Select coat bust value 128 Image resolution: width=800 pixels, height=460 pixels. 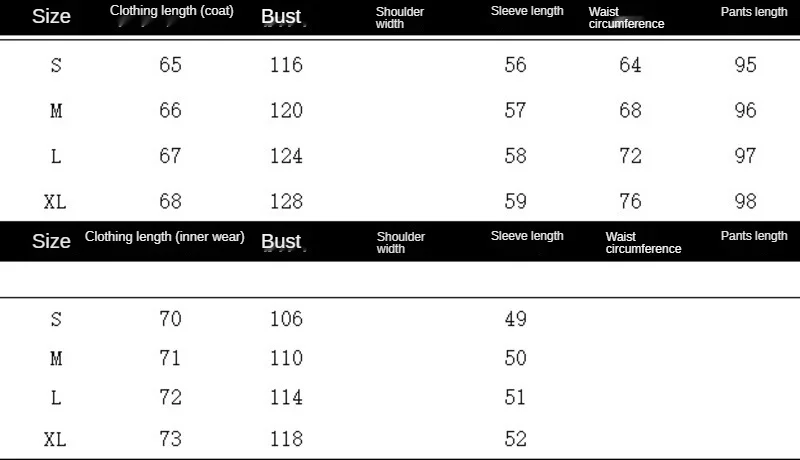point(286,201)
